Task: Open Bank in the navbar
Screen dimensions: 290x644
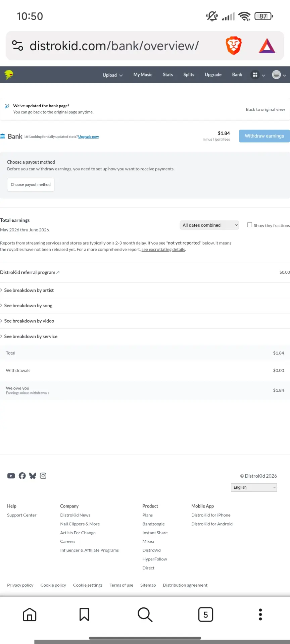Action: point(237,74)
